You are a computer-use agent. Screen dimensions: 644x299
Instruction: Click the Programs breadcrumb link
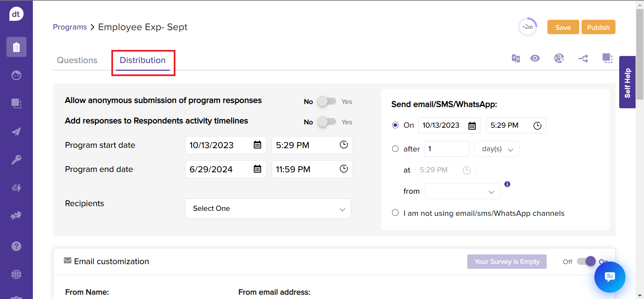pyautogui.click(x=70, y=27)
